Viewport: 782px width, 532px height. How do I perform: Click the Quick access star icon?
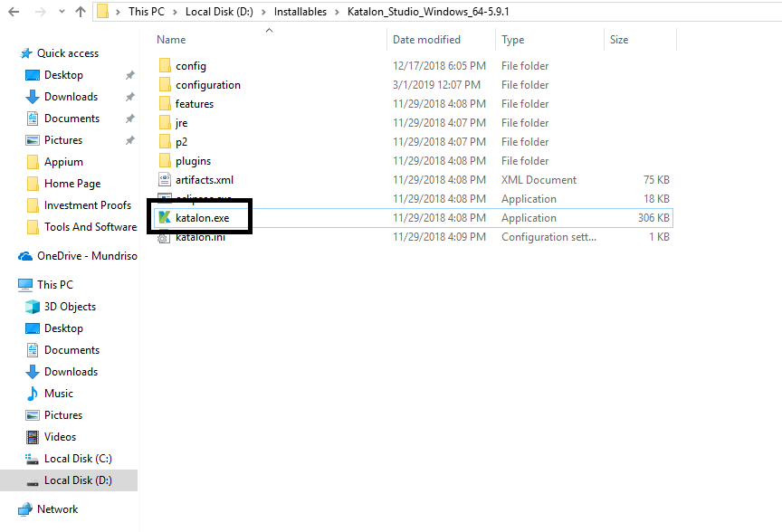pyautogui.click(x=26, y=53)
